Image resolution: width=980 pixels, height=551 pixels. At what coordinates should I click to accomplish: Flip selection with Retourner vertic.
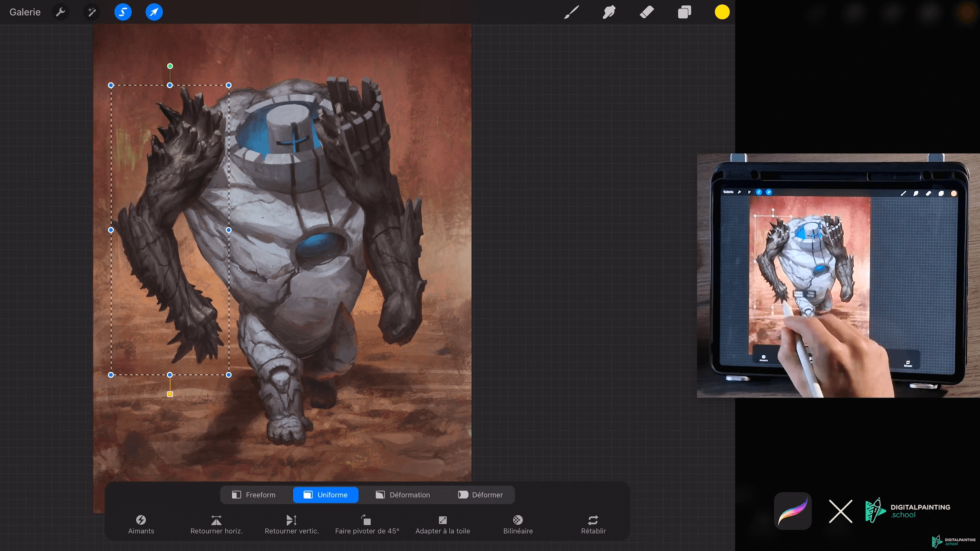pos(292,524)
